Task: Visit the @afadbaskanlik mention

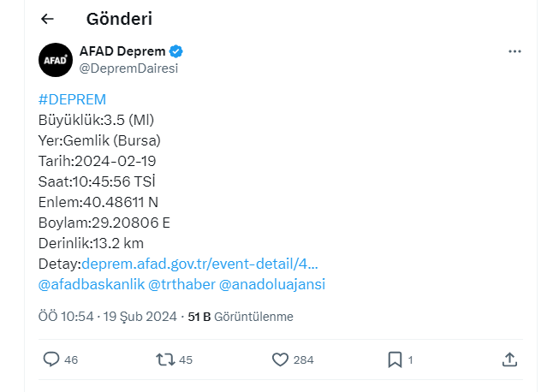Action: [91, 284]
